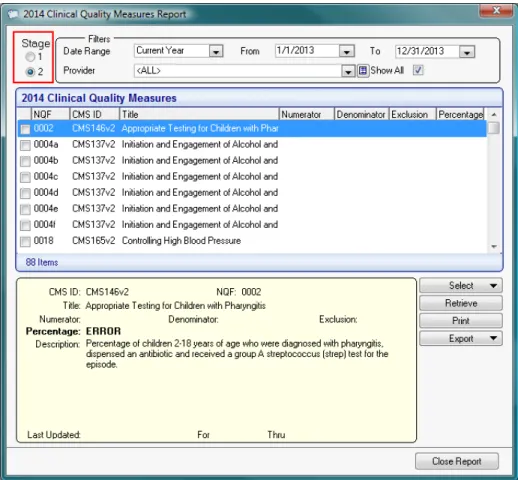Click the Percentage column header
This screenshot has width=518, height=480.
(x=460, y=114)
